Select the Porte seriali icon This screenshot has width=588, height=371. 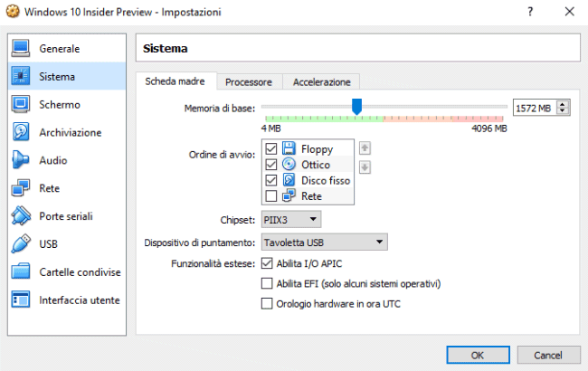[21, 216]
